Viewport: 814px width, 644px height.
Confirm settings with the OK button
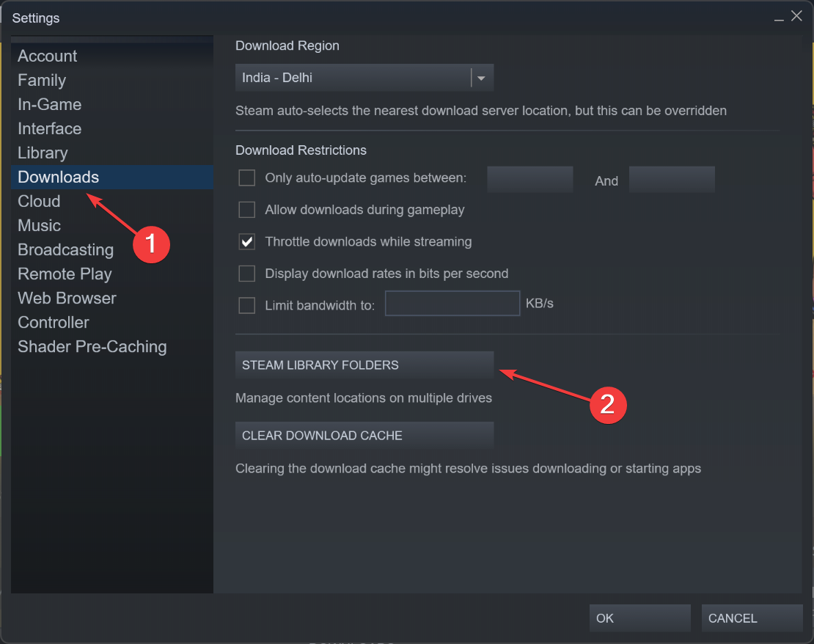[x=639, y=618]
